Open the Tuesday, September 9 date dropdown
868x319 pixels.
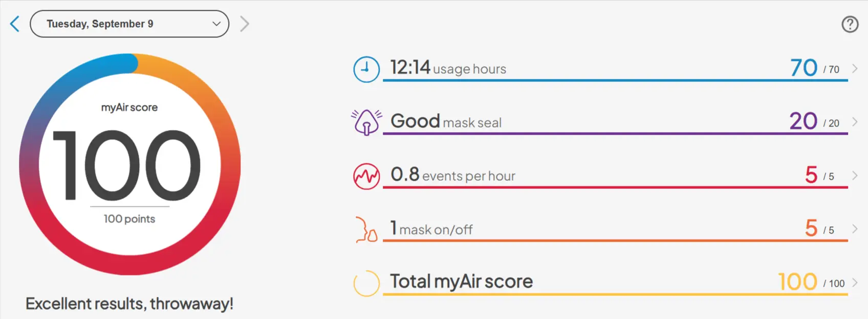tap(129, 24)
